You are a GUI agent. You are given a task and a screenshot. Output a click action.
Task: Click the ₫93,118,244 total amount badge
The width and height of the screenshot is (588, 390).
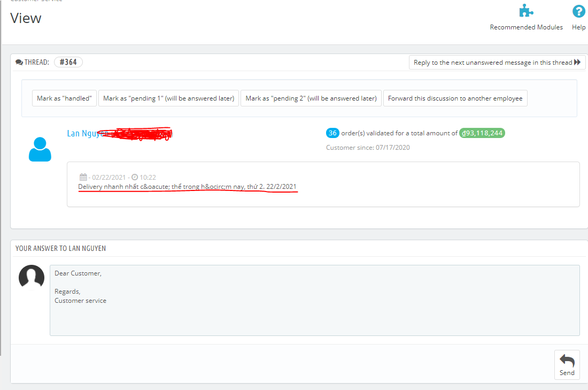pos(482,133)
